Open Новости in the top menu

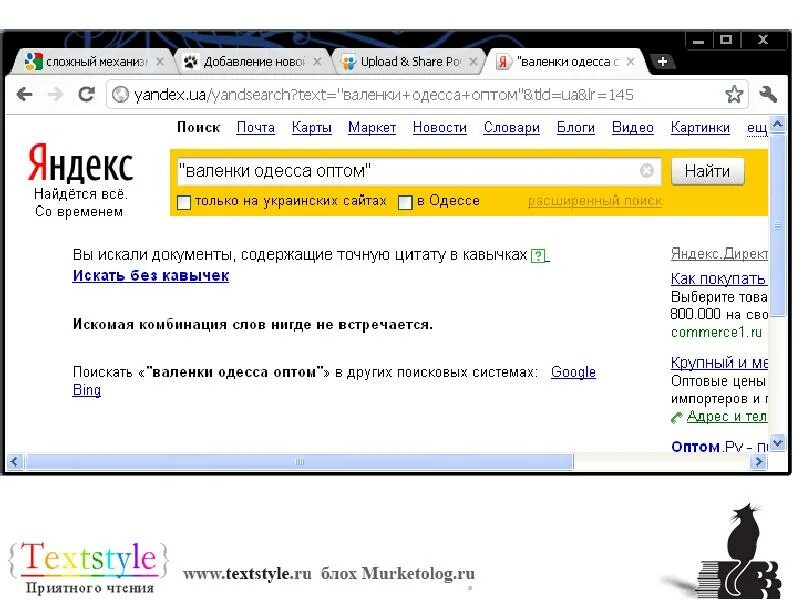pyautogui.click(x=440, y=128)
